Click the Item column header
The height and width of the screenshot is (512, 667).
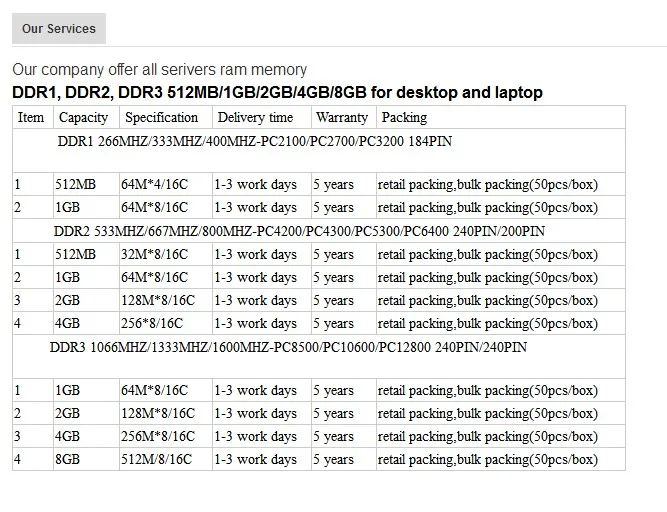point(31,117)
